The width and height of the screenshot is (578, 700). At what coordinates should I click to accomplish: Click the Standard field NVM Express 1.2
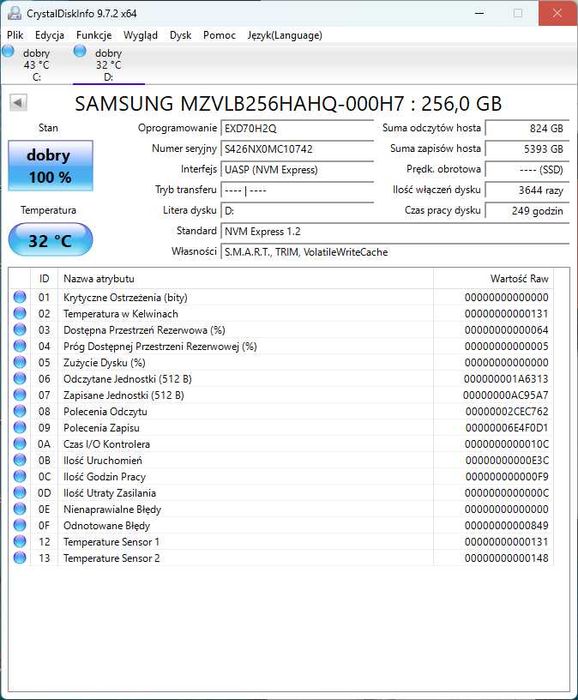click(x=395, y=231)
